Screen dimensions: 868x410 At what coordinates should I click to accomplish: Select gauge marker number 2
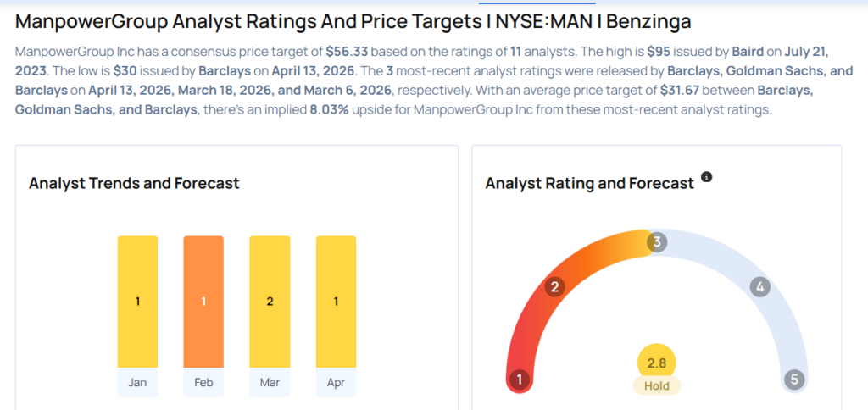pyautogui.click(x=555, y=287)
